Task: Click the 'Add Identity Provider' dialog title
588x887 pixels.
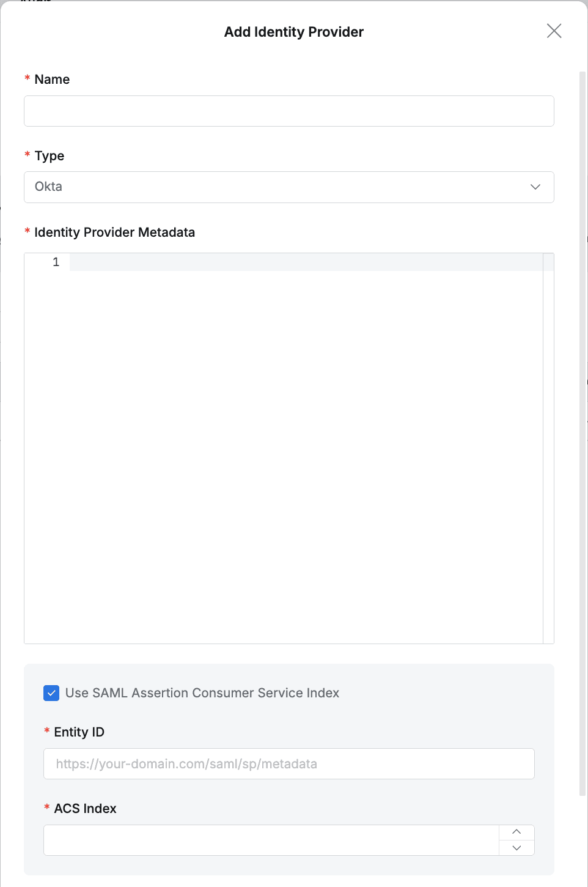Action: tap(294, 32)
